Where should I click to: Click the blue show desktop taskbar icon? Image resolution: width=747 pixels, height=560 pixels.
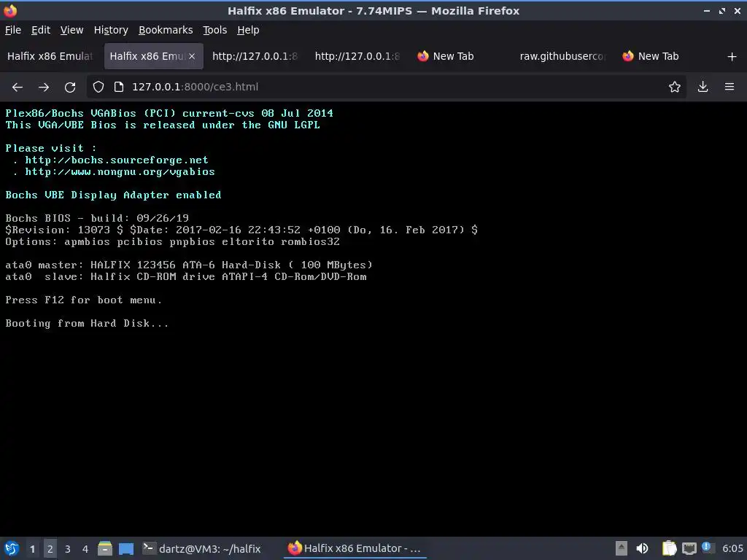click(126, 548)
